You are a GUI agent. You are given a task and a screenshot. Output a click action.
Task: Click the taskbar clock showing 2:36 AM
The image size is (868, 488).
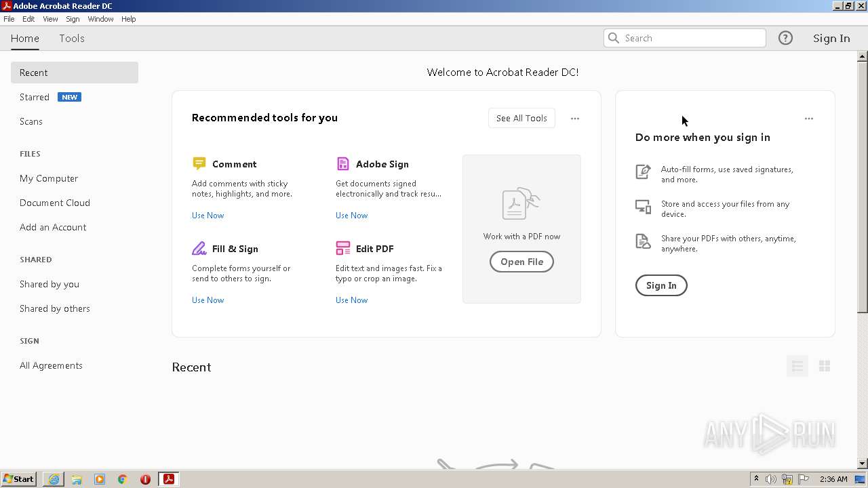click(x=833, y=479)
